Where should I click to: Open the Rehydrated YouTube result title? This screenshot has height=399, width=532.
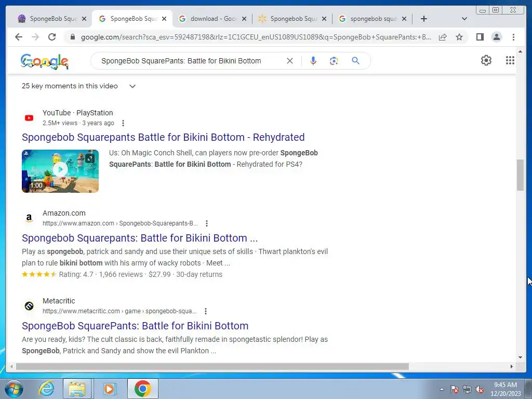point(163,137)
